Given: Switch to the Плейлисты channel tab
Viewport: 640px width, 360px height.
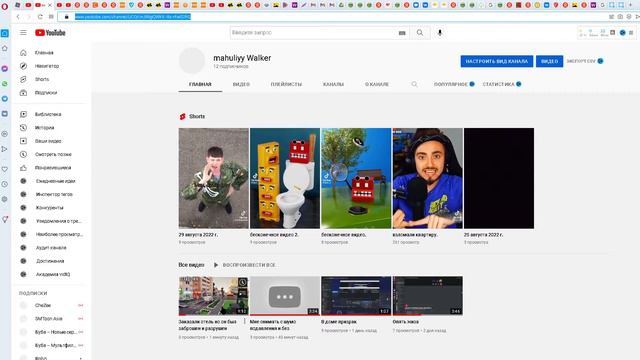Looking at the screenshot, I should [286, 84].
